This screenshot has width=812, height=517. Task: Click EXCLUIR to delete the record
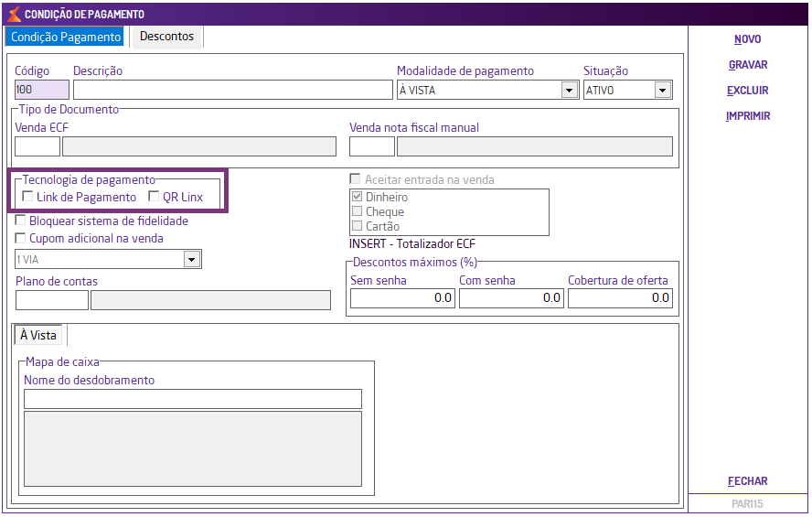747,91
